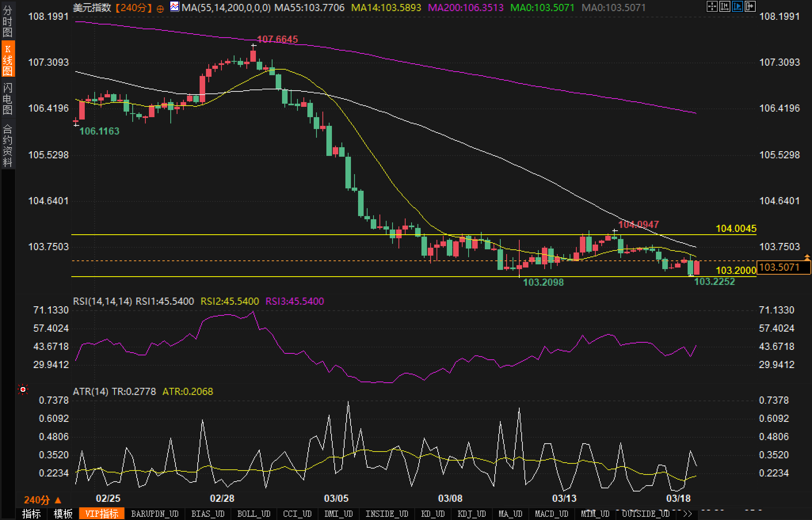Image resolution: width=812 pixels, height=520 pixels.
Task: Apply BARUPDN_UD indicator
Action: pyautogui.click(x=155, y=514)
